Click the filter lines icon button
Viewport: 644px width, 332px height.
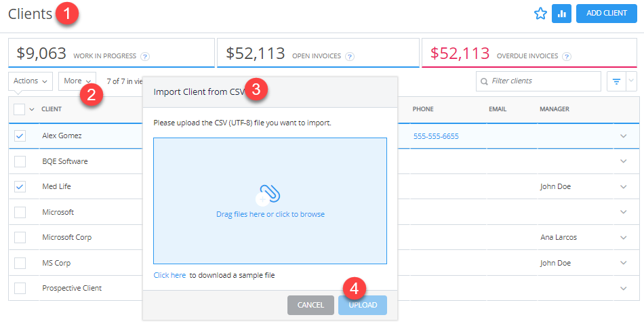tap(616, 81)
